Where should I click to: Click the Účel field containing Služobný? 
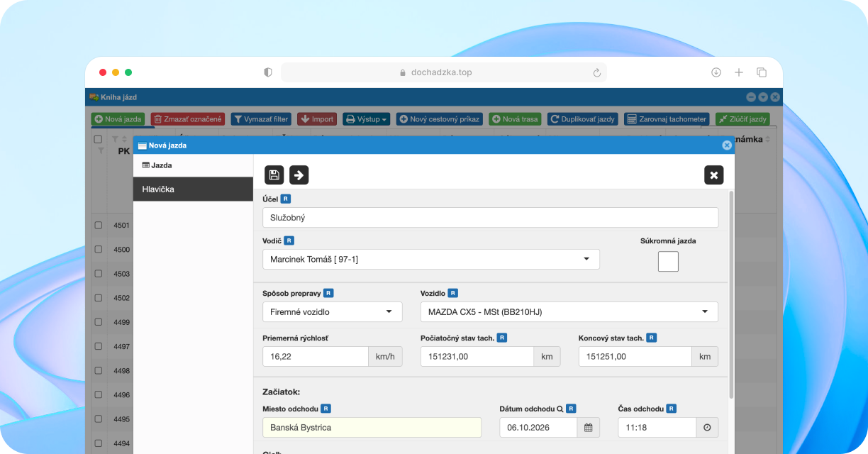point(491,218)
